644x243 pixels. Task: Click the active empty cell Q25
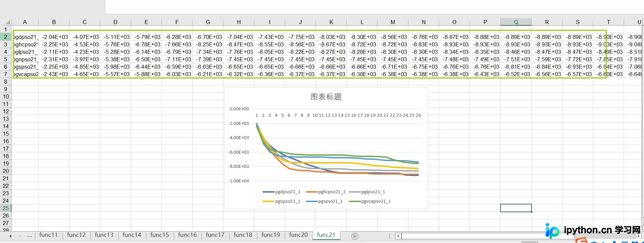pos(516,208)
